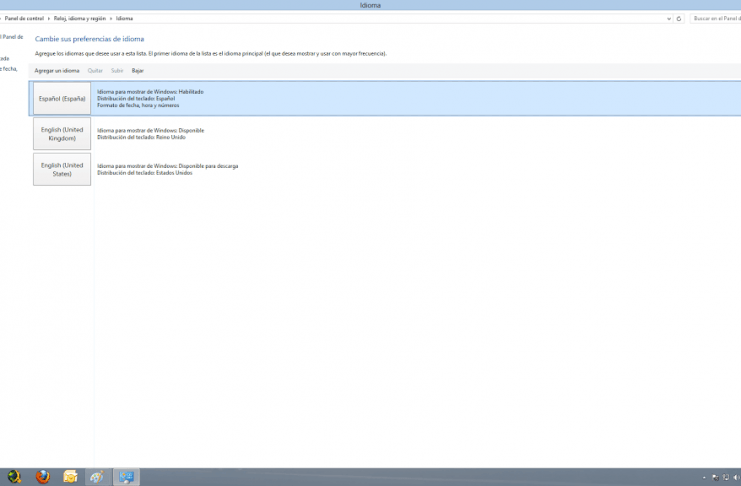Open the Action Center flag icon
This screenshot has height=486, width=741.
coord(715,478)
